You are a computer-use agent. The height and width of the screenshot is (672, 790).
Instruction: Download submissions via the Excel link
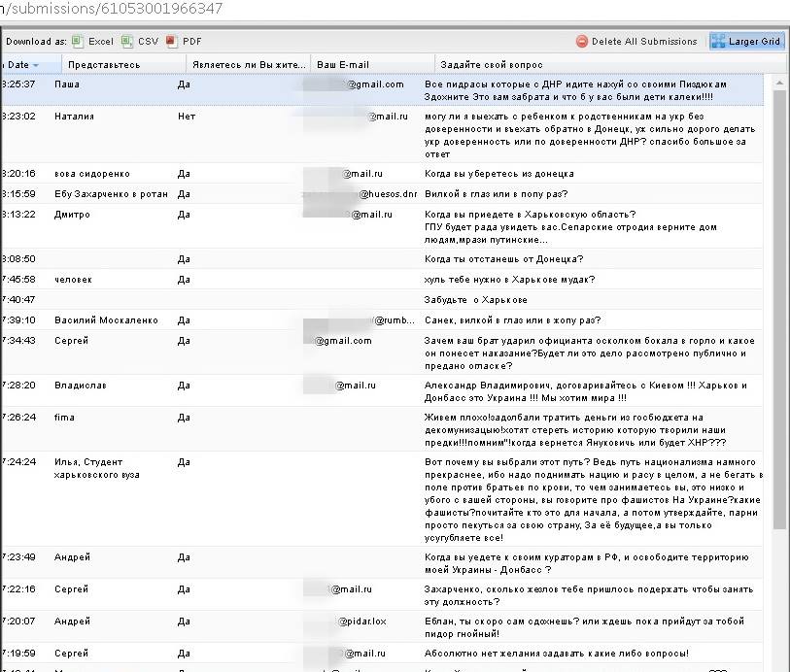coord(100,42)
